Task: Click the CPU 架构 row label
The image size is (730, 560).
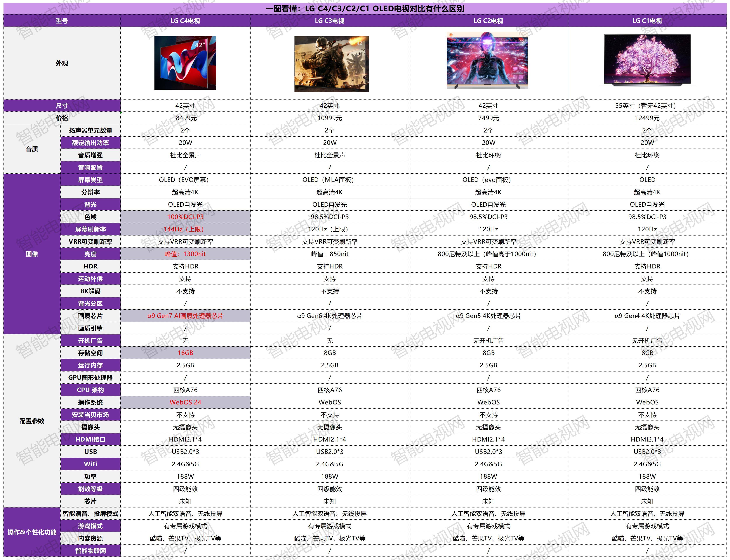Action: click(90, 390)
